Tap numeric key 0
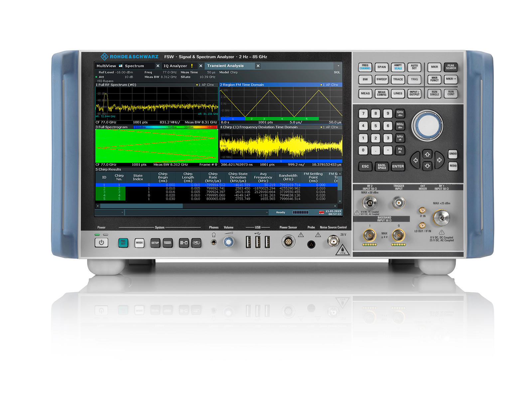This screenshot has width=532, height=399. [x=363, y=150]
